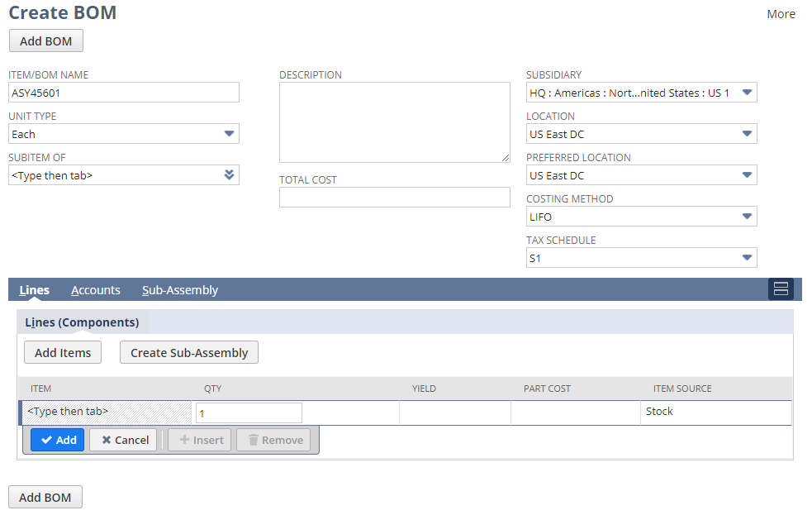Screen dimensions: 812x515
Task: Open the Location dropdown
Action: pyautogui.click(x=746, y=134)
